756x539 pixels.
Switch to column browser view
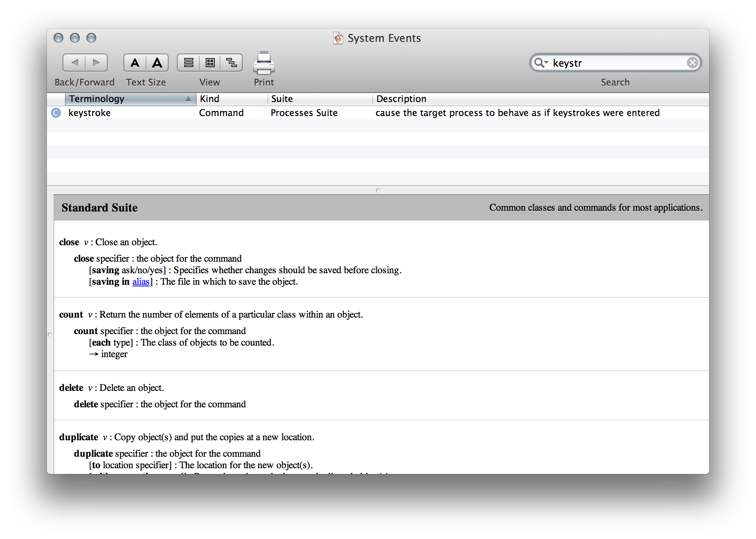[x=210, y=63]
